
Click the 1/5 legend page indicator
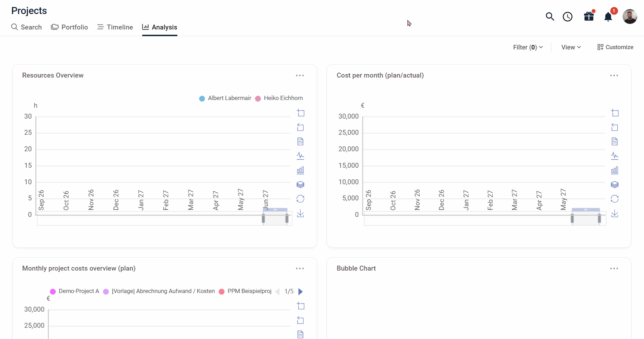coord(289,291)
